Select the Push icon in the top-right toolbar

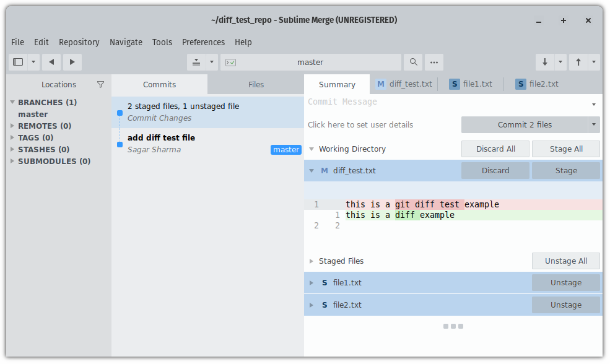pos(578,62)
